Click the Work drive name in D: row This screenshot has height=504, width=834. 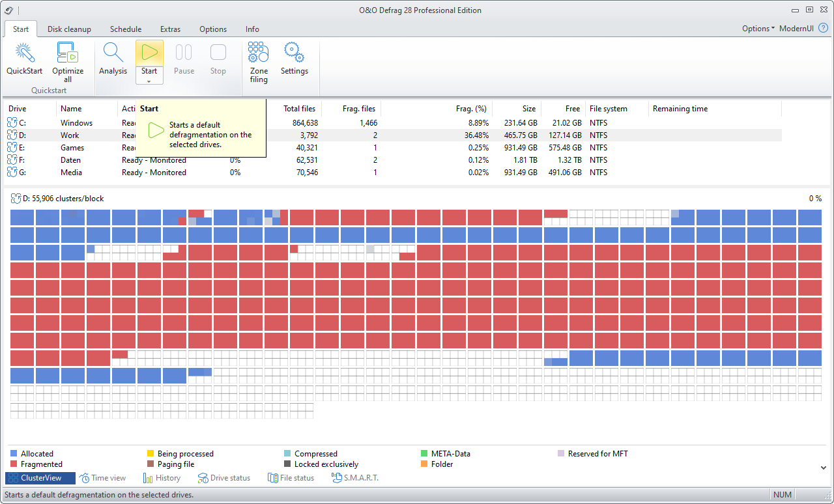pyautogui.click(x=70, y=135)
